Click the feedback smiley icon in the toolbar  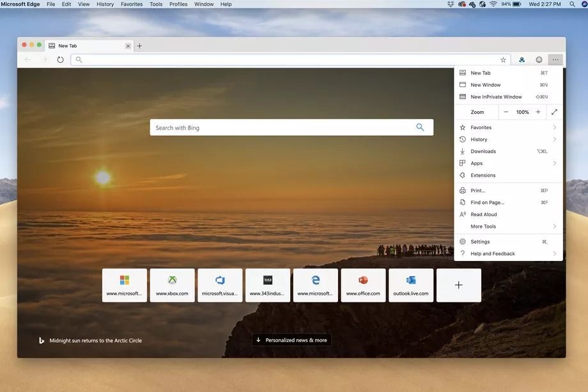point(538,59)
